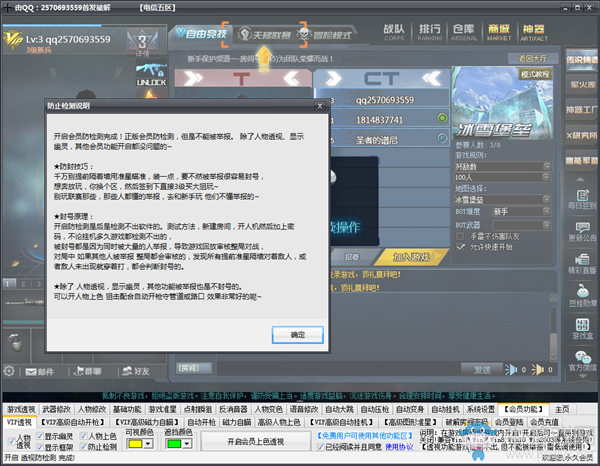This screenshot has height=466, width=600.
Task: Toggle 已经阅读并且同意 agreement checkbox
Action: 320,447
